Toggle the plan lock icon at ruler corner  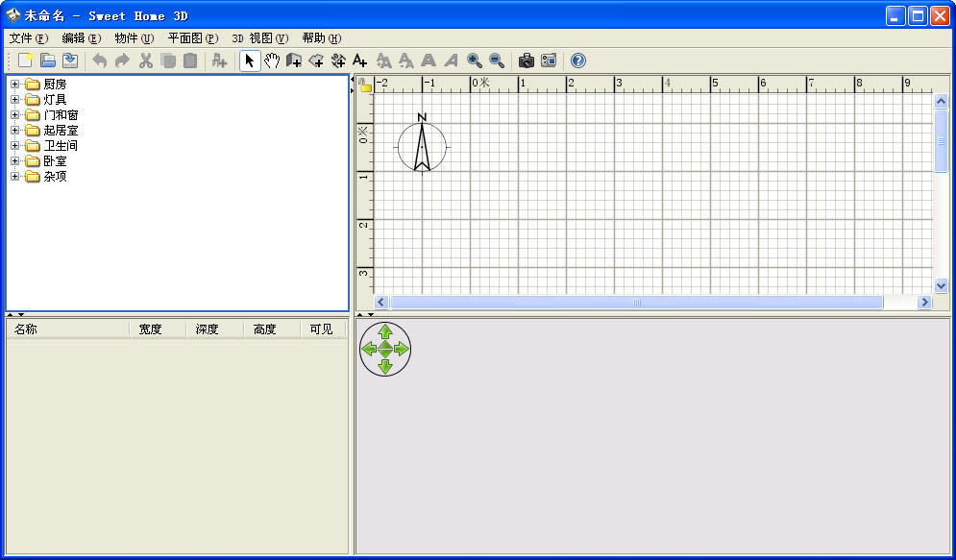[x=365, y=85]
